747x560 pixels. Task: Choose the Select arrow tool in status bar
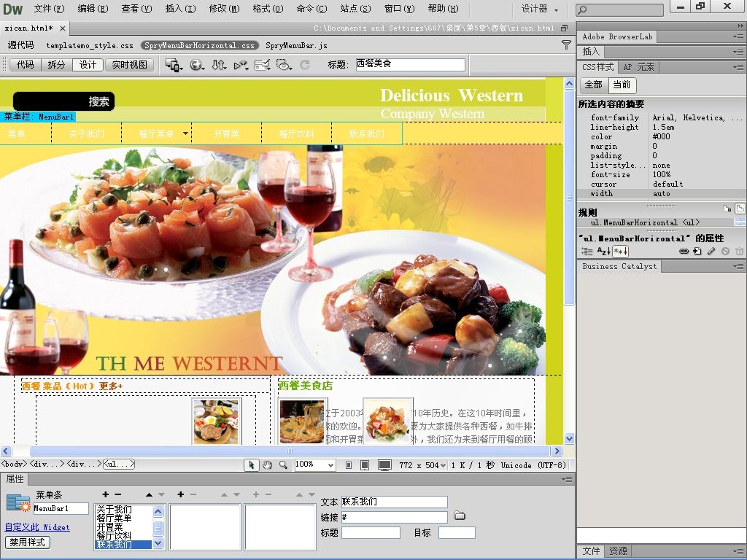(x=251, y=464)
